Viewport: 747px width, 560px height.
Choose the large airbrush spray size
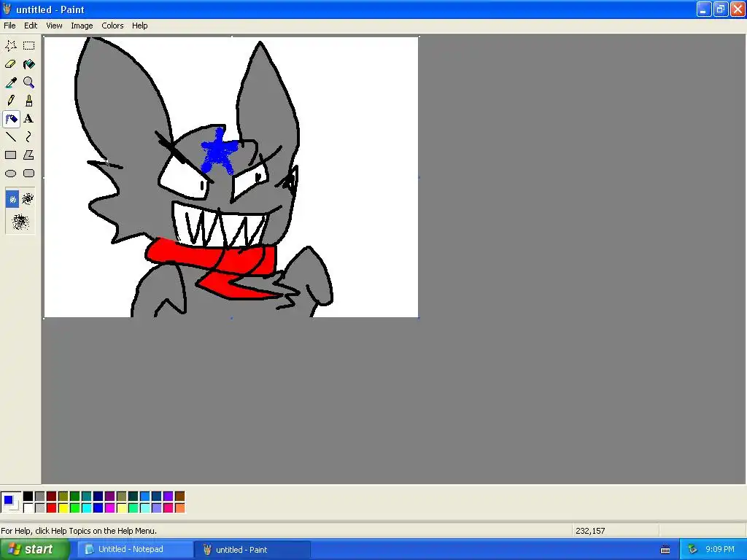coord(20,222)
